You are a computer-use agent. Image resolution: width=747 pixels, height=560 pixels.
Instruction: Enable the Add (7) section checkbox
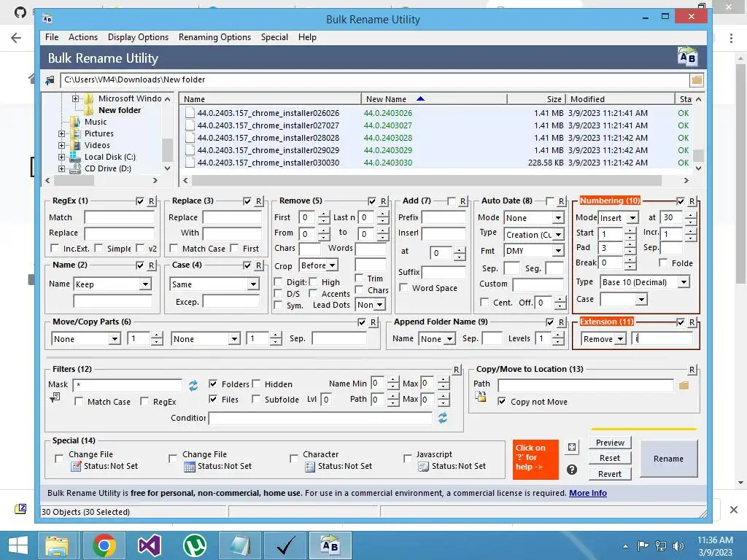click(451, 201)
